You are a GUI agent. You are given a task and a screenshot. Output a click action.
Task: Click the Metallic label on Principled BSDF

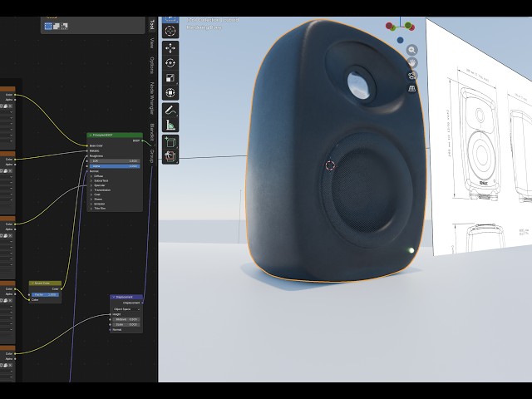tap(94, 150)
